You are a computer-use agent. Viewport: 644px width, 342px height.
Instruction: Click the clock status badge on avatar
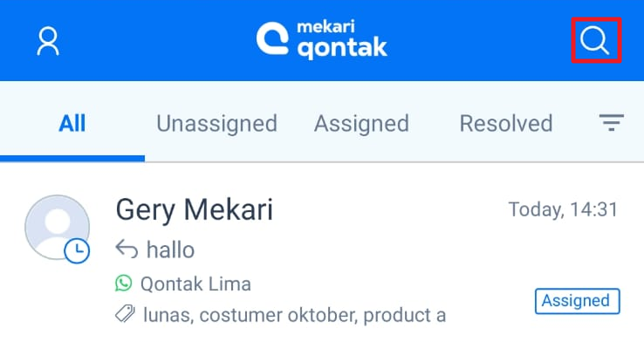coord(77,250)
